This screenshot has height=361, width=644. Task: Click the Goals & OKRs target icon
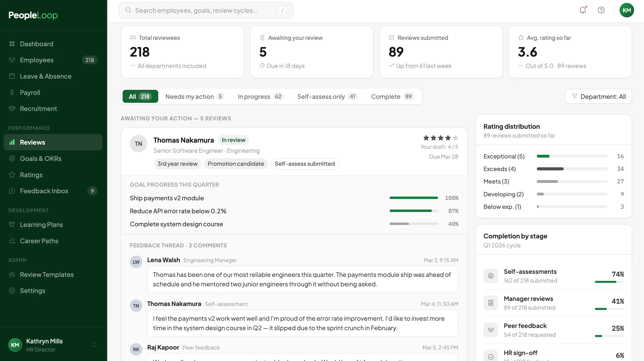(12, 158)
